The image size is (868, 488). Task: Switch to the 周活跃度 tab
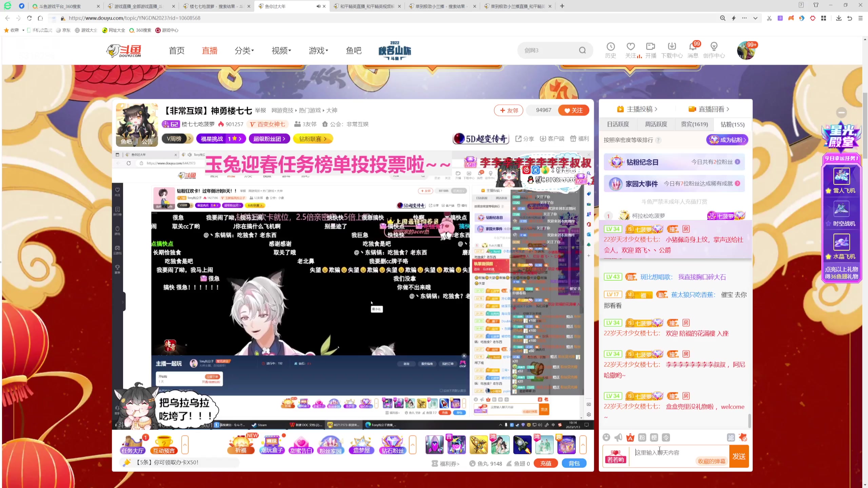point(656,124)
